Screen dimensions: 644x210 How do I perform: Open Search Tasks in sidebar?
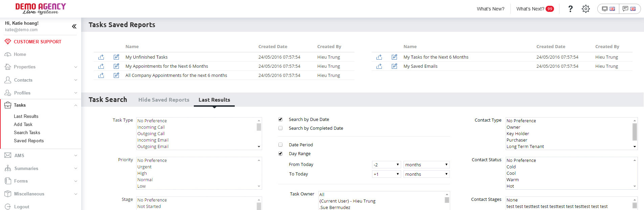point(27,132)
